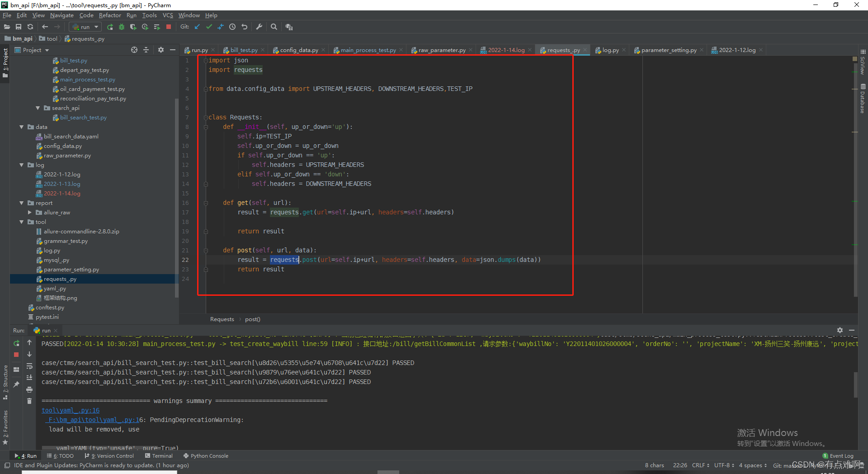
Task: Click the Debug bug icon in toolbar
Action: 122,27
